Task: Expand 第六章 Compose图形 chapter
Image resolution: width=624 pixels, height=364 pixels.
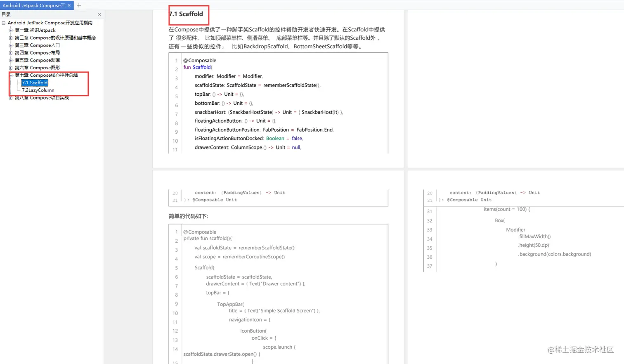Action: pyautogui.click(x=10, y=67)
